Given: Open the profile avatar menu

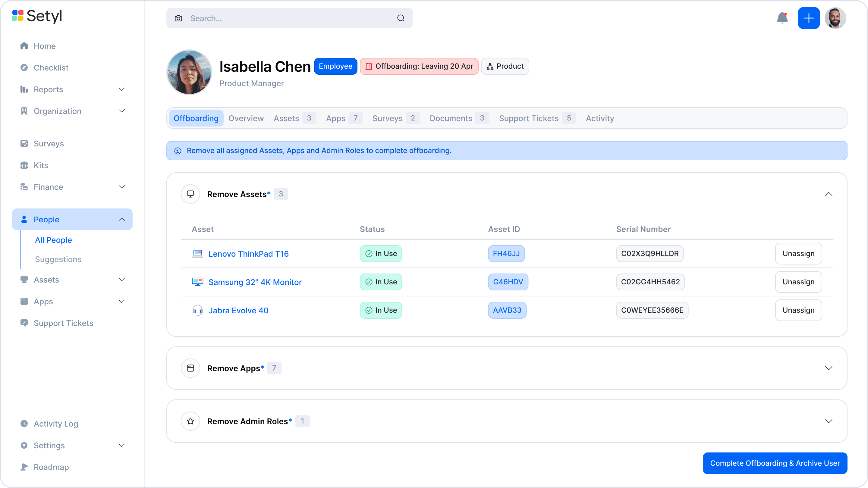Looking at the screenshot, I should [836, 18].
